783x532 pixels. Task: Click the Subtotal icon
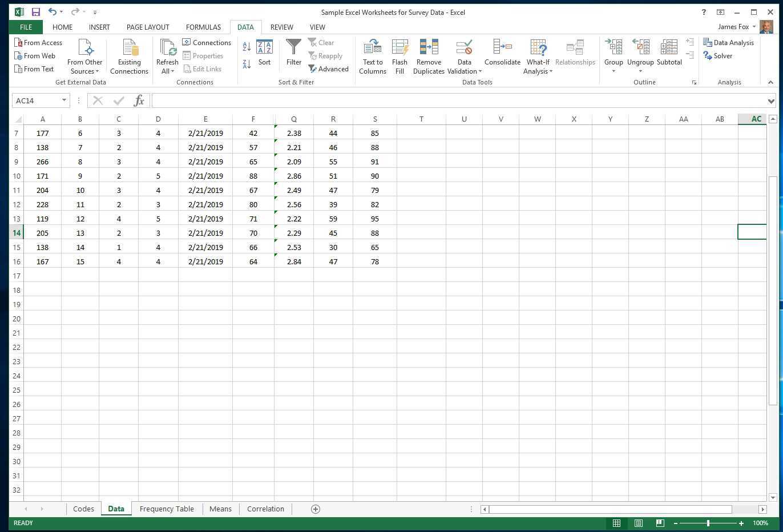pyautogui.click(x=669, y=47)
